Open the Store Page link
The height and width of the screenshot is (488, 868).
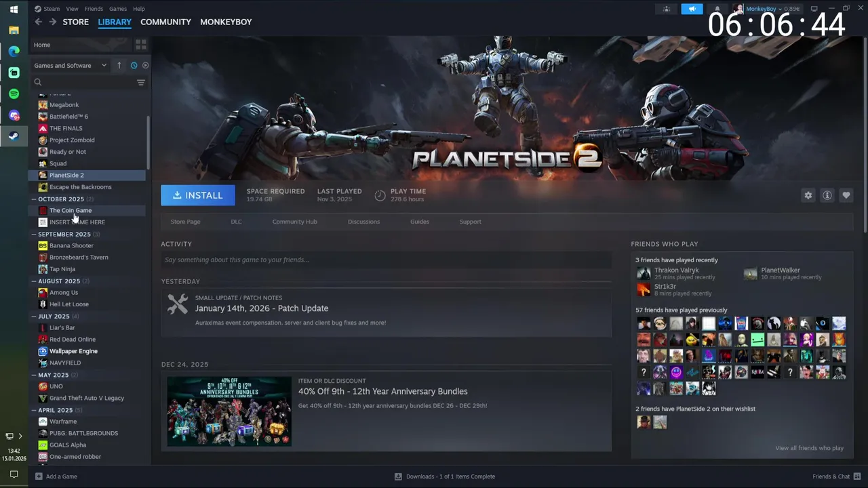[185, 222]
